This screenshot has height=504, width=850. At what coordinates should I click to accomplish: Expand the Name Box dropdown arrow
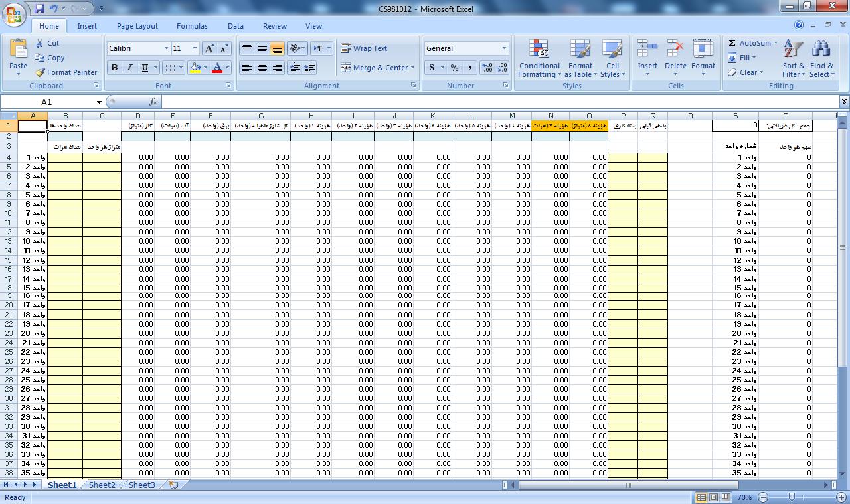click(99, 102)
